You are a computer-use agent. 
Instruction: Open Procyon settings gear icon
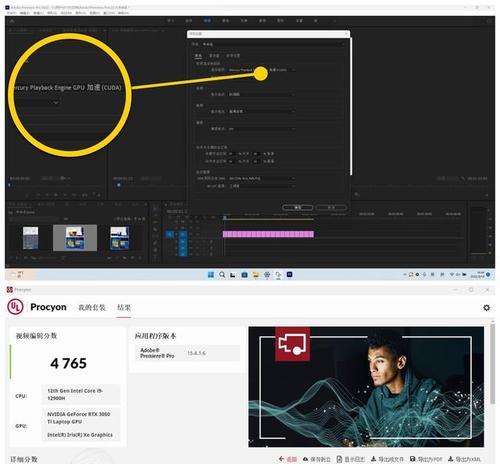486,308
